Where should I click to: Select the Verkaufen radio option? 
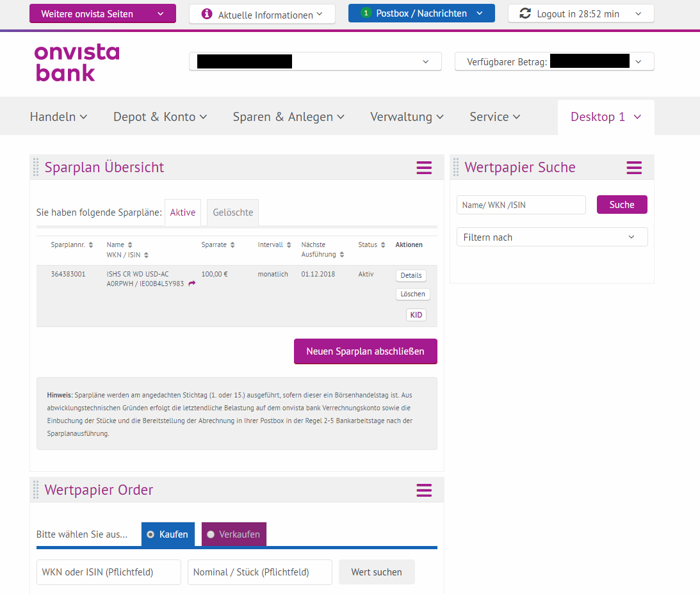[x=211, y=534]
